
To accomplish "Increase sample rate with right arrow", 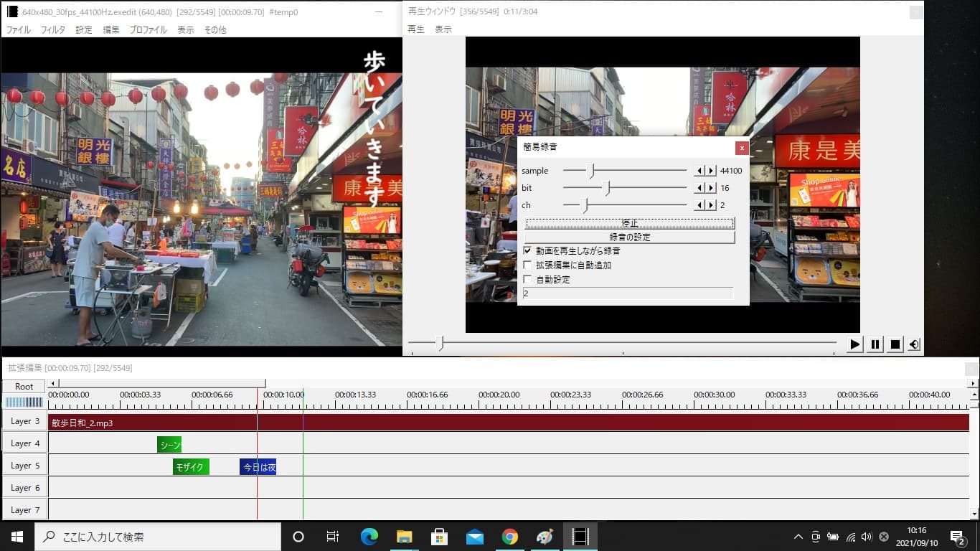I will [x=711, y=171].
